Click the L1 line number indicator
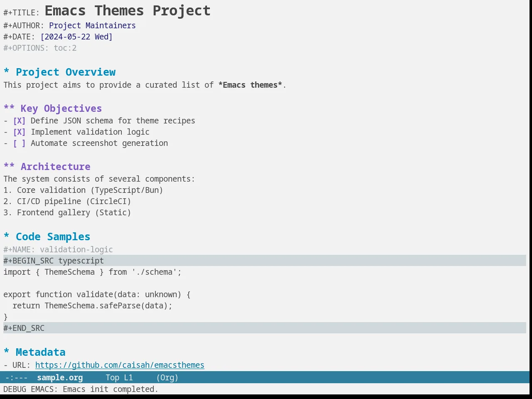The width and height of the screenshot is (532, 399). (x=128, y=377)
